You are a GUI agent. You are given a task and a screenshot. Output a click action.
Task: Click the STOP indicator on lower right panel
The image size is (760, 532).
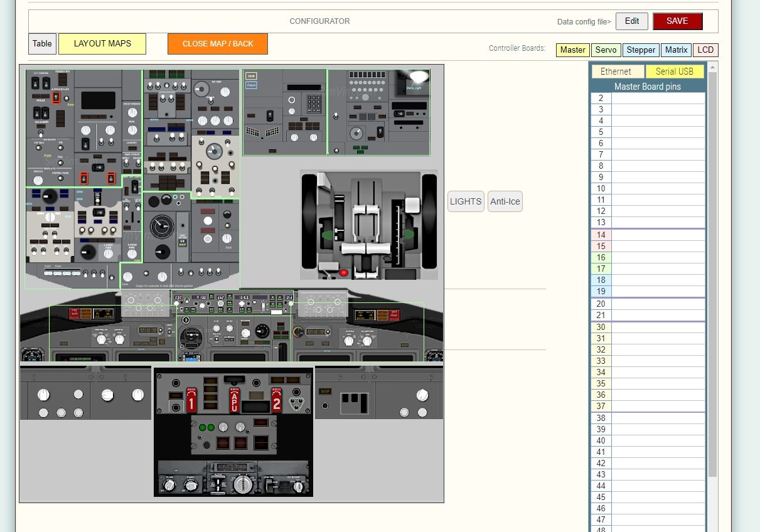click(x=325, y=391)
